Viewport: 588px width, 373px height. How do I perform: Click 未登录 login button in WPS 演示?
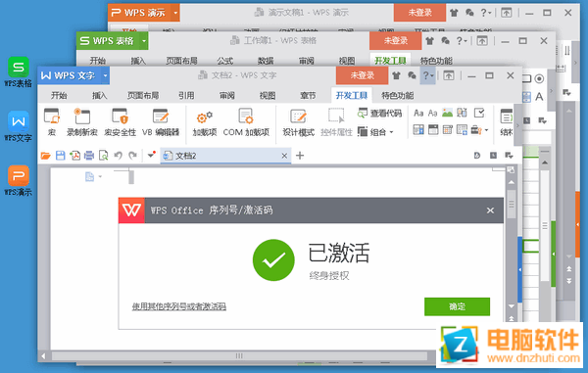(x=420, y=13)
